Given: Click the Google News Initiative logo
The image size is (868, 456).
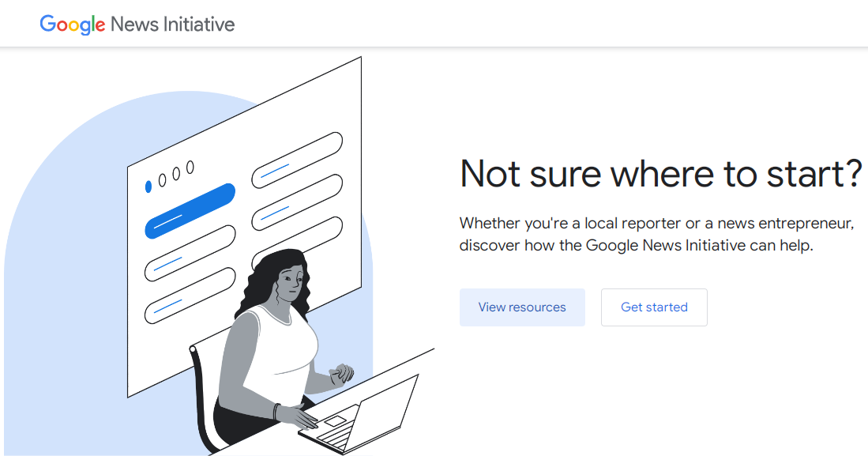Looking at the screenshot, I should click(x=136, y=24).
